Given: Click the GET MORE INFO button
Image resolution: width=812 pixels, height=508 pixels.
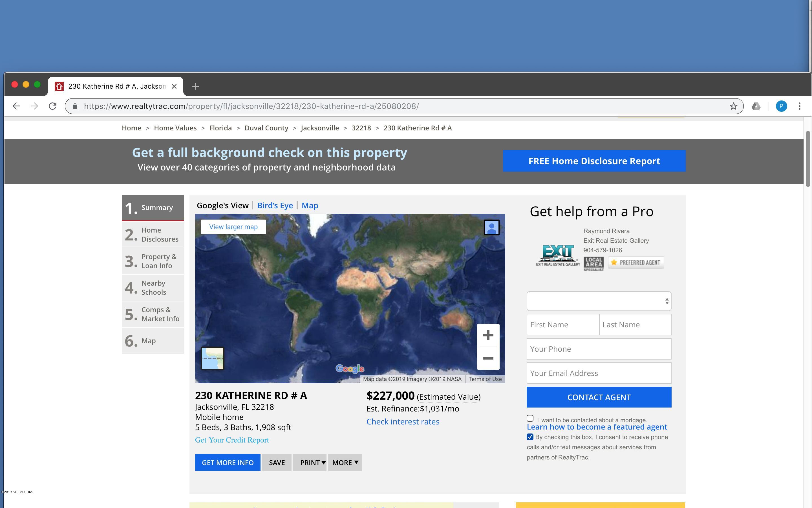Looking at the screenshot, I should point(228,462).
